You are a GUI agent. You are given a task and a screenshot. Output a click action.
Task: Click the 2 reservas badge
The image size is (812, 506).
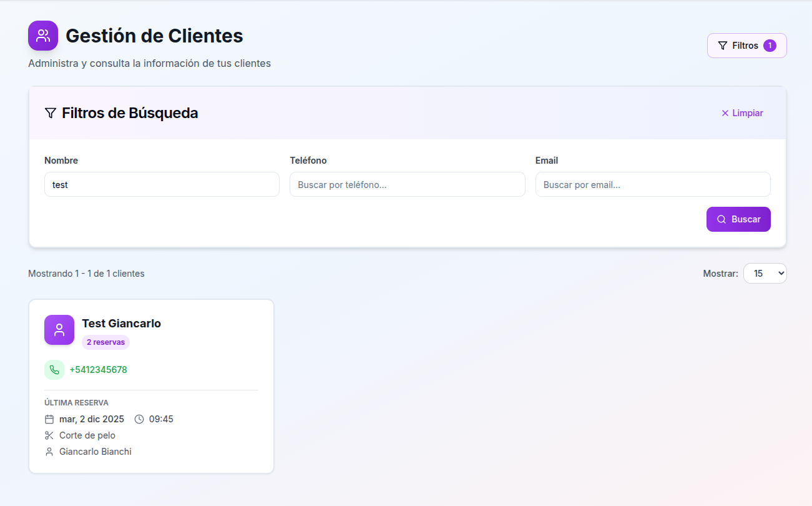point(105,342)
